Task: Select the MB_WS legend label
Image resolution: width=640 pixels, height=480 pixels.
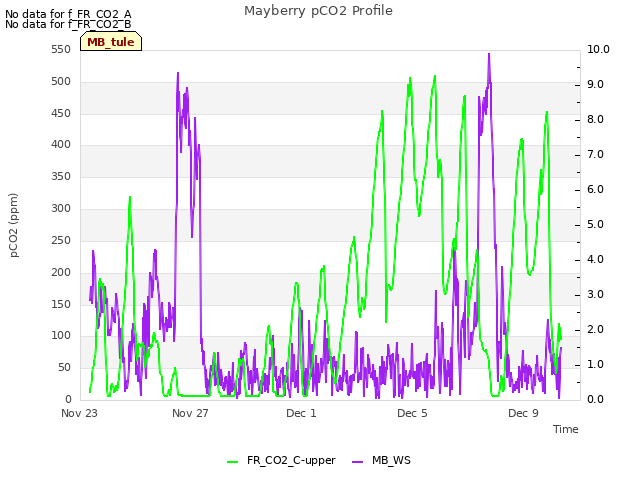Action: [x=391, y=460]
